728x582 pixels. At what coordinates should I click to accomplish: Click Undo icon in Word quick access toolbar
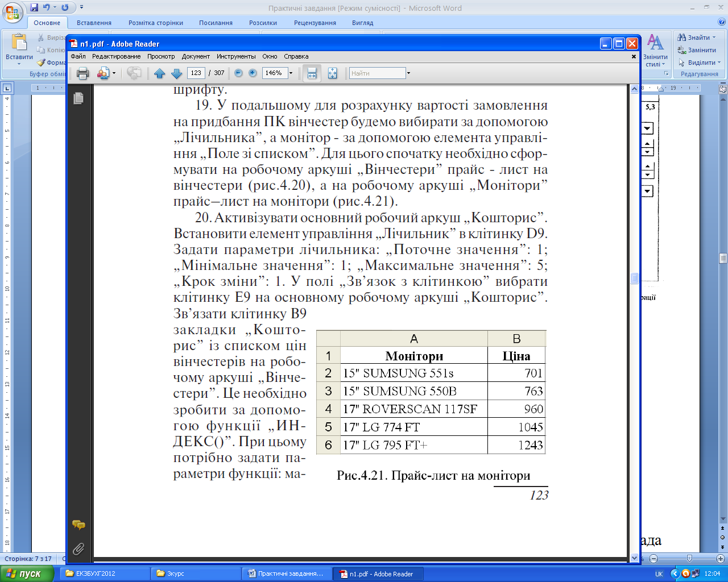(47, 7)
